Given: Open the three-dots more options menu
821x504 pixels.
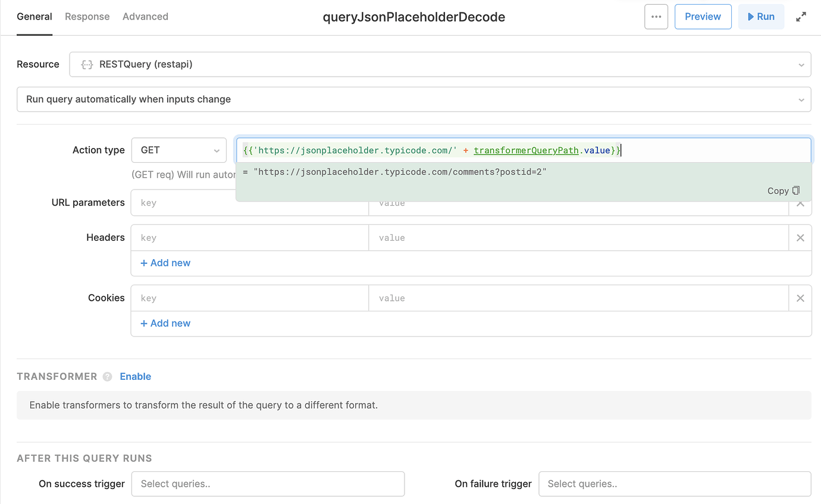Looking at the screenshot, I should click(656, 17).
